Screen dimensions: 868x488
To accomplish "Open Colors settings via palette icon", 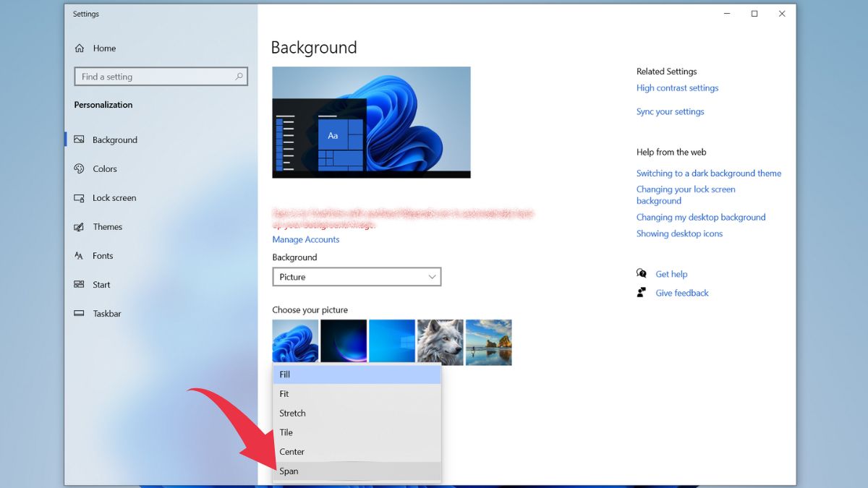I will coord(80,168).
